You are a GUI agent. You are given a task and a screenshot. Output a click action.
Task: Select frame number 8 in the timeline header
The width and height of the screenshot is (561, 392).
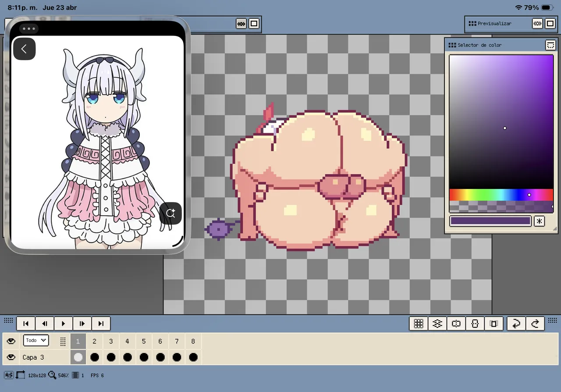pos(193,341)
